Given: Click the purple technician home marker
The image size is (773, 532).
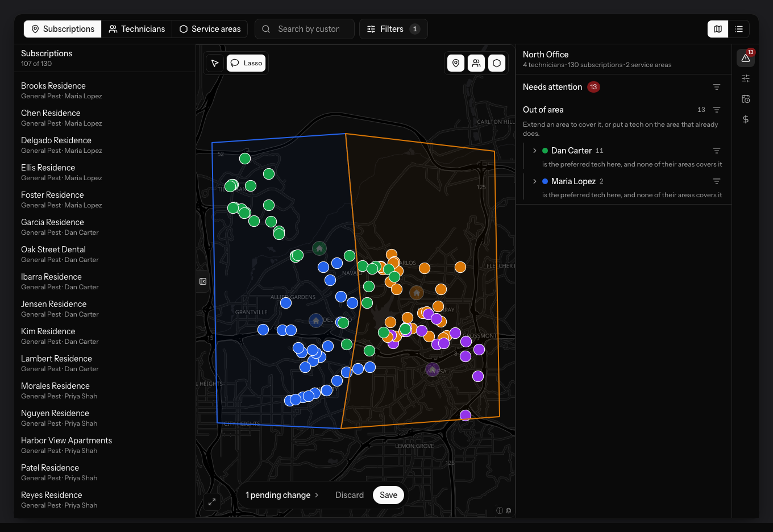Looking at the screenshot, I should pyautogui.click(x=433, y=370).
